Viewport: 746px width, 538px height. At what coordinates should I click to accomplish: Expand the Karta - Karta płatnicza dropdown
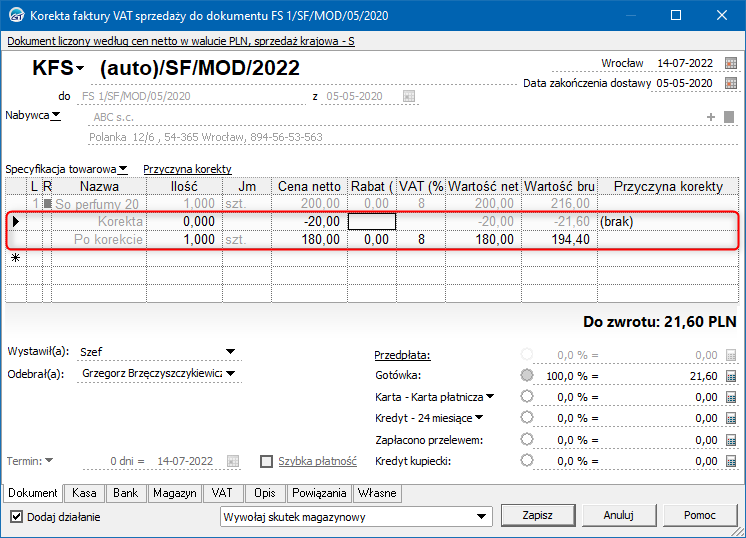(x=490, y=396)
